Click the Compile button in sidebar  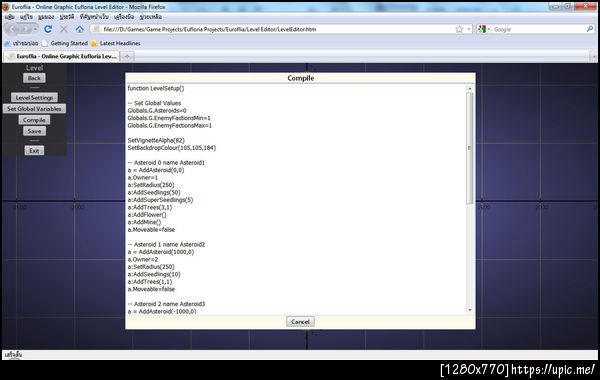click(34, 120)
